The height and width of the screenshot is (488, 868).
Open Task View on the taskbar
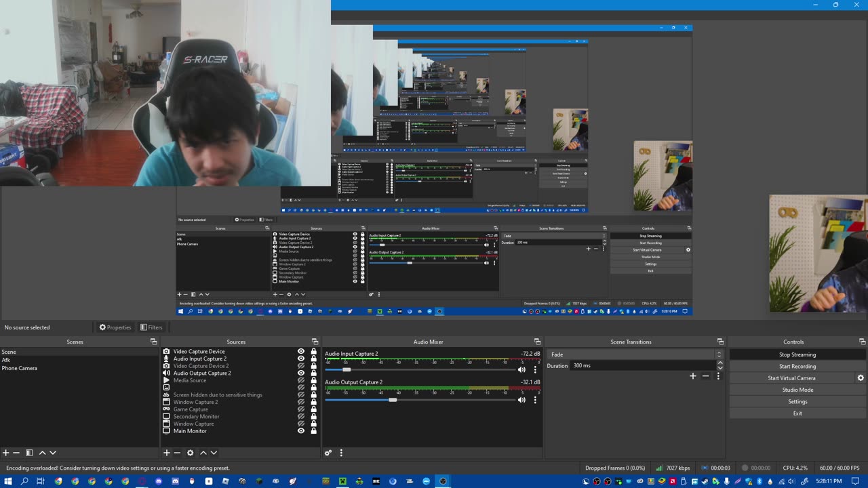(41, 481)
